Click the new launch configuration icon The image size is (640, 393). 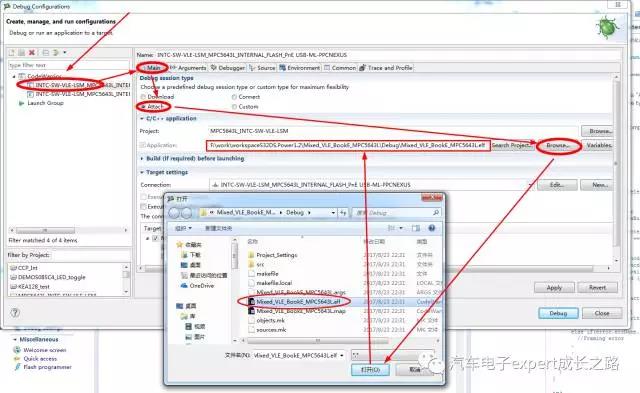pyautogui.click(x=12, y=53)
